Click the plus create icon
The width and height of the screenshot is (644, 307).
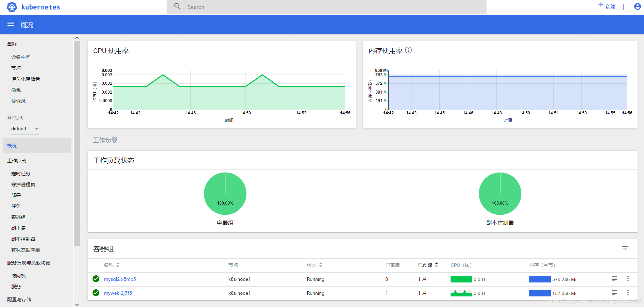pyautogui.click(x=601, y=5)
